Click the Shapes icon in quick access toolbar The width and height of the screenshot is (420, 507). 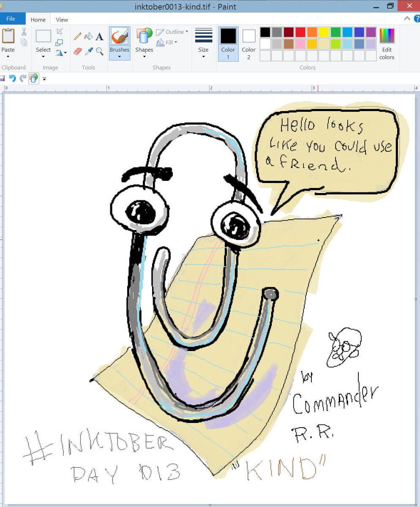(34, 78)
